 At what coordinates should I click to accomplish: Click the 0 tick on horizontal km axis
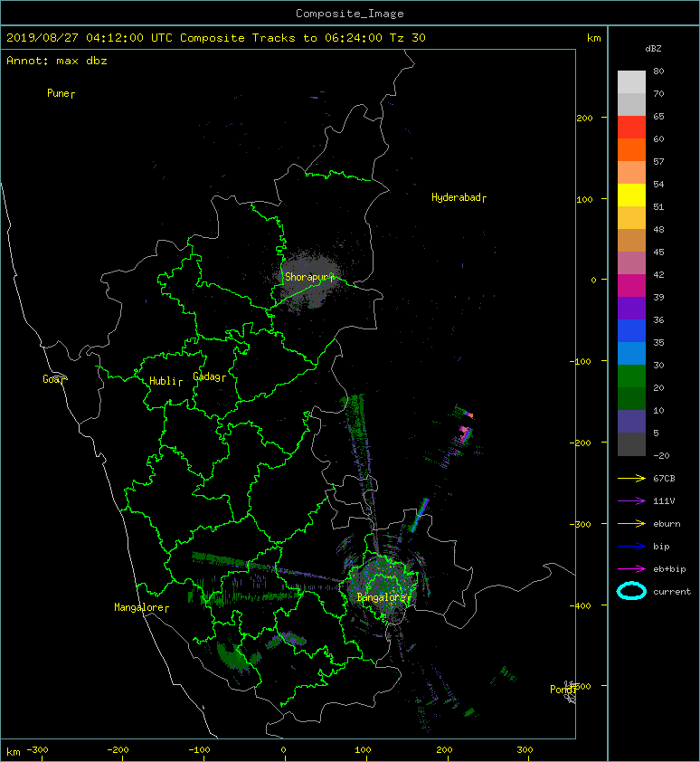pyautogui.click(x=284, y=750)
